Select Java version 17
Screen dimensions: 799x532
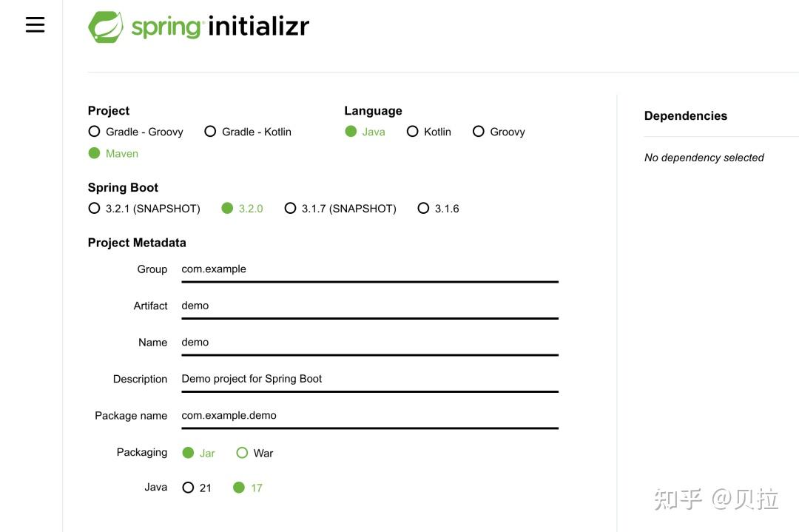(x=248, y=488)
